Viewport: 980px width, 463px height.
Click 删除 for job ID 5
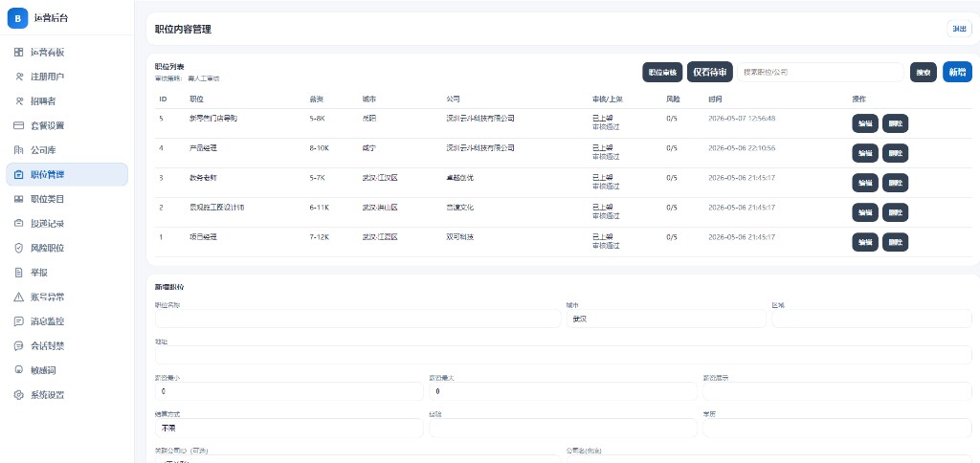[x=895, y=123]
